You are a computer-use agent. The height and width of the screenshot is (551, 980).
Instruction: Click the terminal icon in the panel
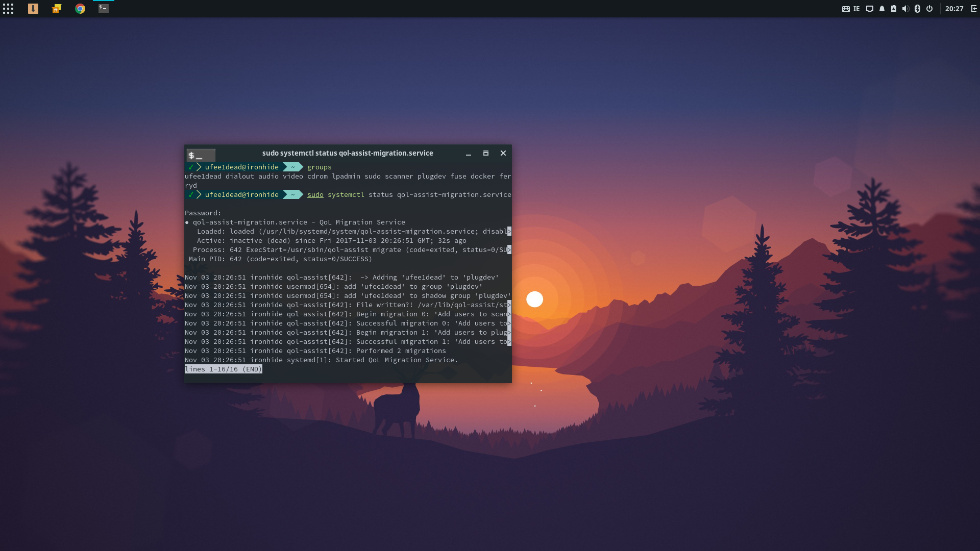click(x=104, y=9)
